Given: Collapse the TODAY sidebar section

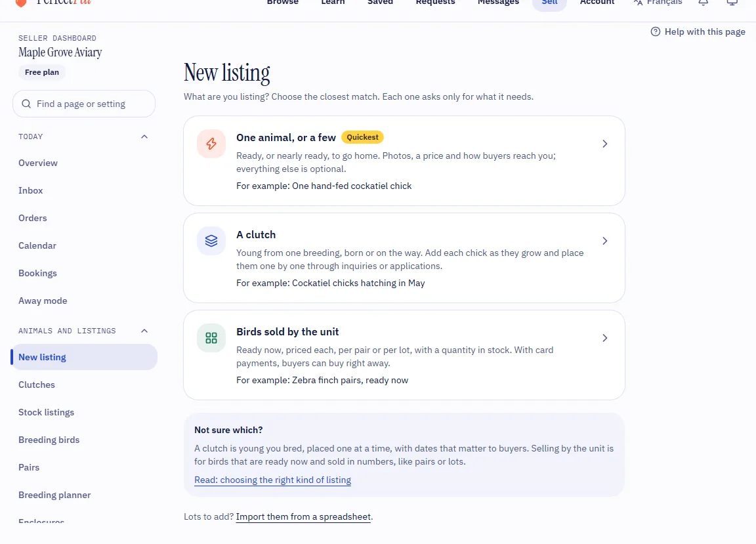Looking at the screenshot, I should tap(144, 136).
